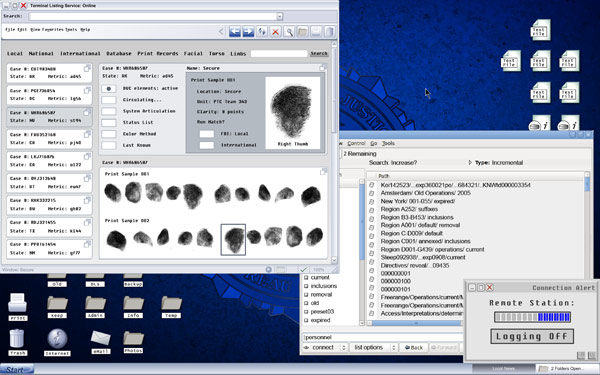
Task: Check the Status List box
Action: pos(109,123)
